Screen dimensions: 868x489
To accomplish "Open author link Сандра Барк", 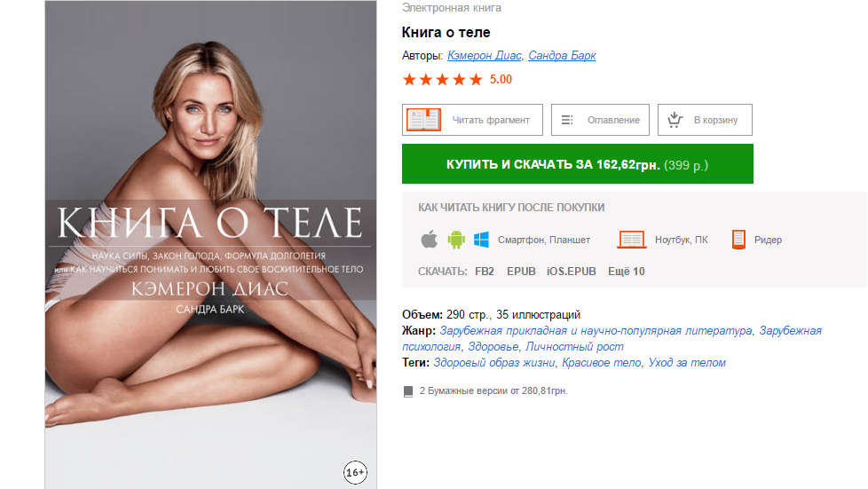I will pos(562,56).
